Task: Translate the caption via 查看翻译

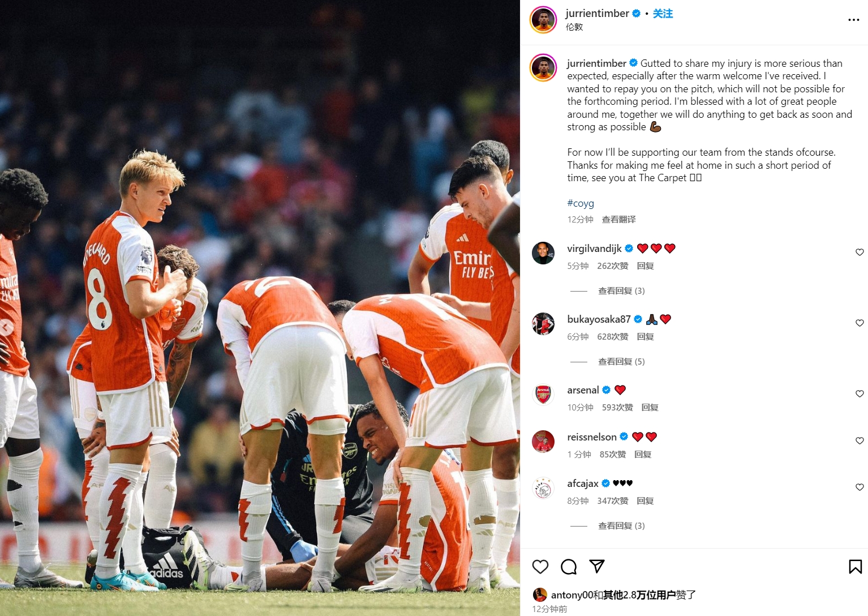Action: 618,220
